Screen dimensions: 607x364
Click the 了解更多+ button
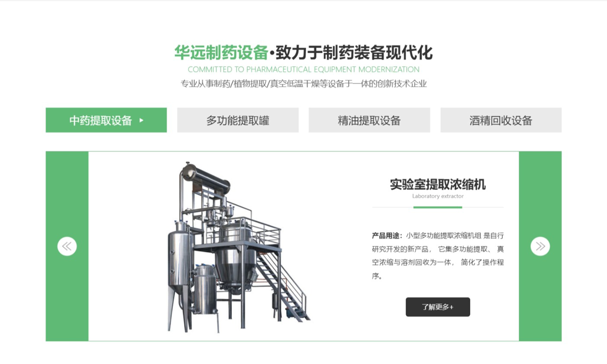438,307
